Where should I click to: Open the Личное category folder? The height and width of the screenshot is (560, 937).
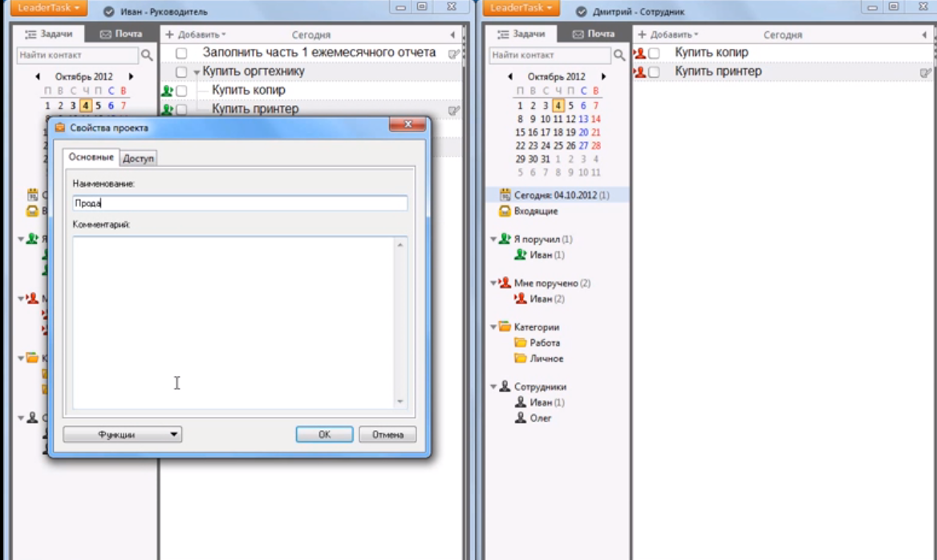(546, 359)
